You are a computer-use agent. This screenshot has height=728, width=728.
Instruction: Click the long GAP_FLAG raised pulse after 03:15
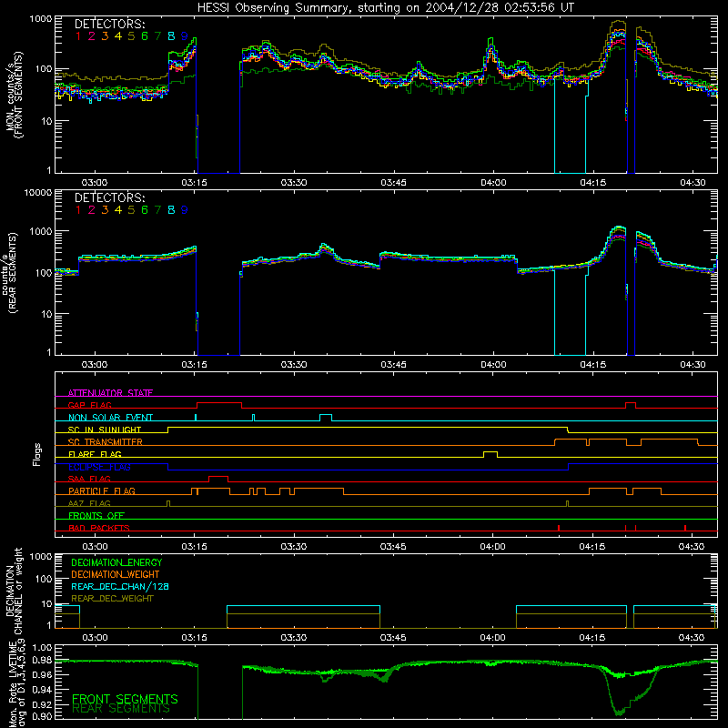point(219,403)
